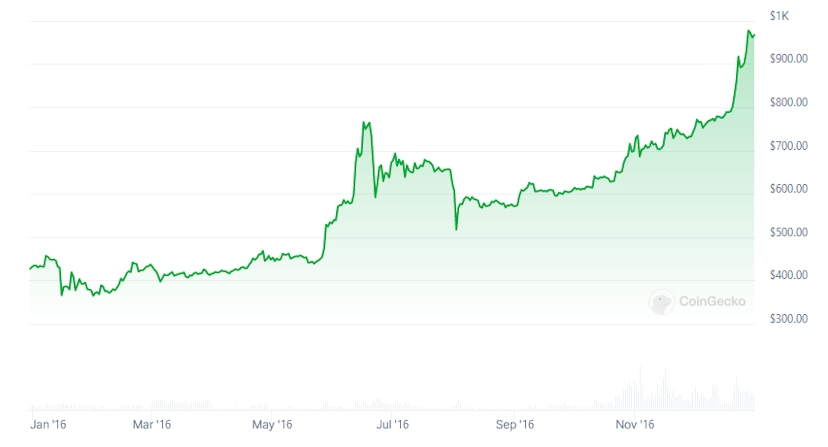Click the $1K price axis label

780,16
